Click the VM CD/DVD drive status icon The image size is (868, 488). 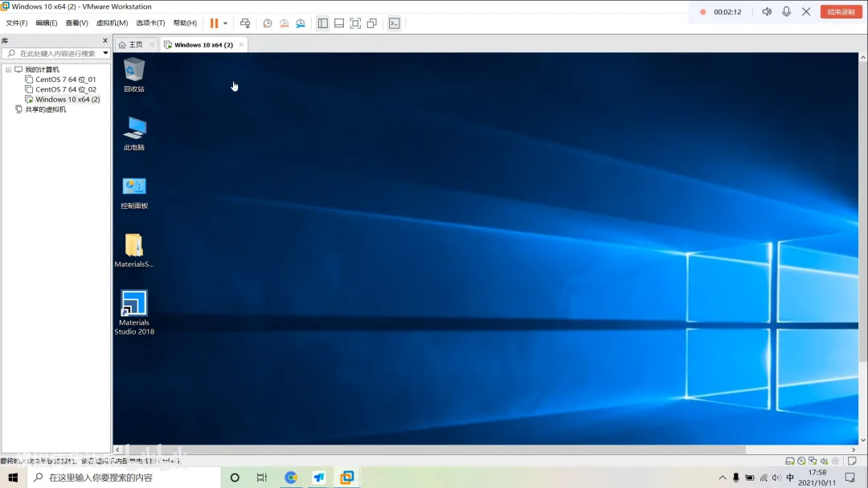coord(801,461)
